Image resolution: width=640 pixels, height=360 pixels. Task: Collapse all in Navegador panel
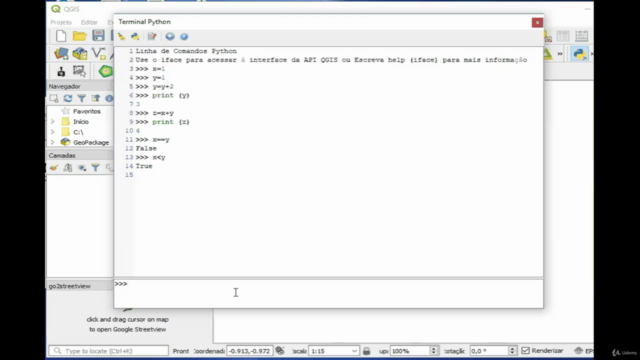coord(96,98)
